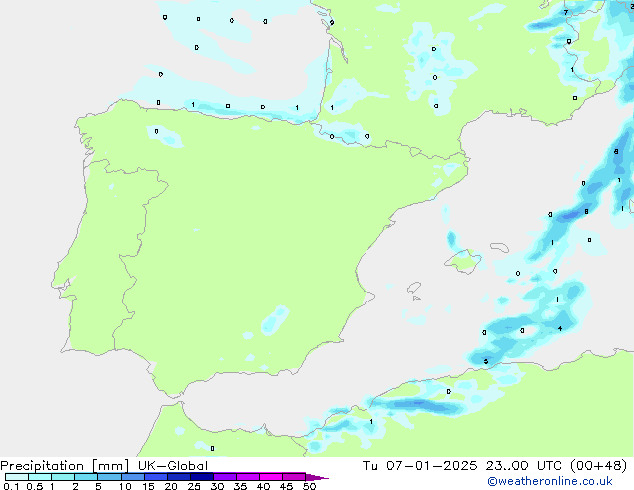Click the map value '4' near Algeria coast

pyautogui.click(x=560, y=328)
